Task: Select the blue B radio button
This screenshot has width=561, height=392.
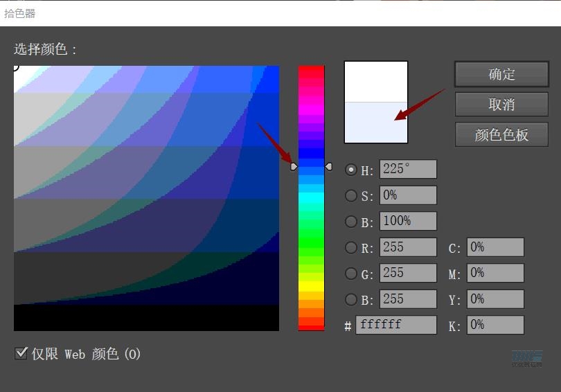Action: tap(351, 299)
